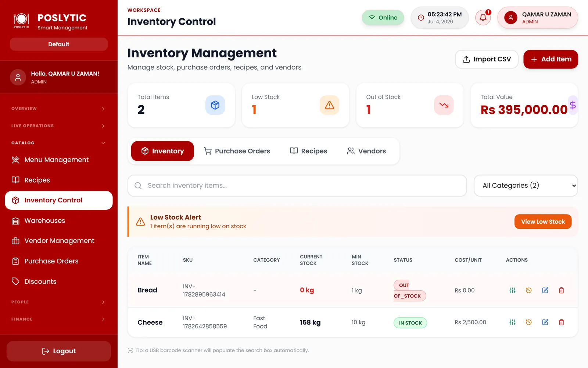Collapse the Catalog sidebar section
Screen dimensions: 588x368
(59, 143)
